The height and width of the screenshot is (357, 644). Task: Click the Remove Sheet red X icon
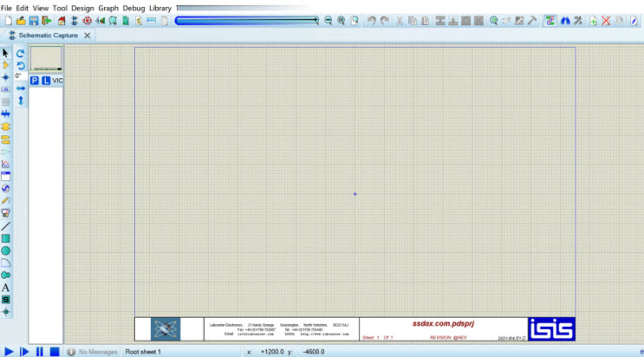tap(606, 20)
